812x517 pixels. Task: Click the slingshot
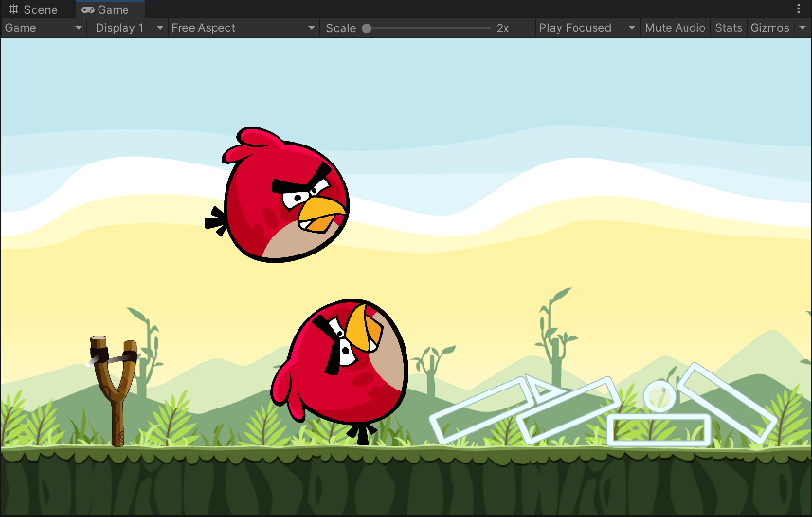[114, 391]
